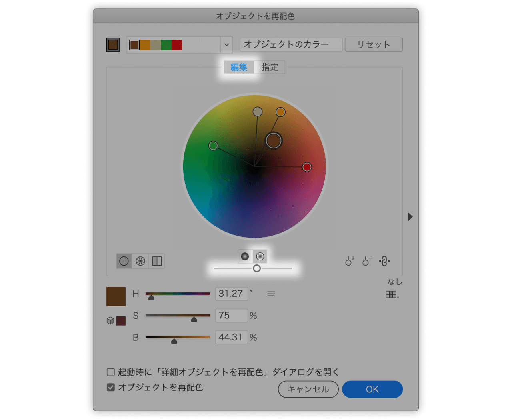Viewport: 512px width, 420px height.
Task: Select the color bars display icon
Action: (157, 261)
